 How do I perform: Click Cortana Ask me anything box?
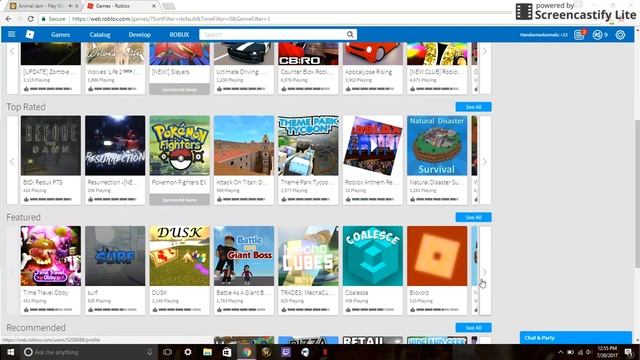coord(88,352)
